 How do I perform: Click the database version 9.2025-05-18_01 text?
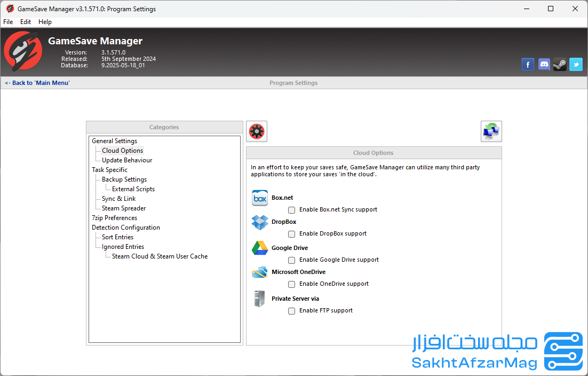[x=123, y=65]
